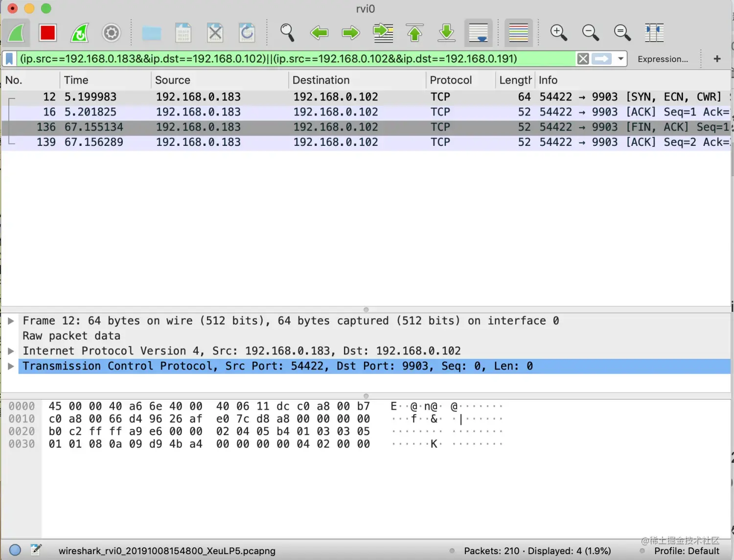This screenshot has width=734, height=560.
Task: Save the capture file icon
Action: pos(183,33)
